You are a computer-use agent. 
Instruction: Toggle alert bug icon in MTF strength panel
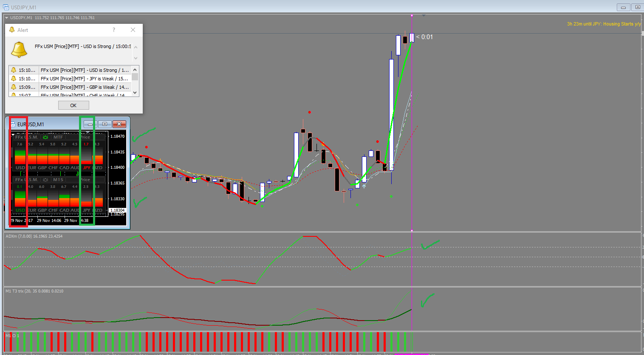pos(45,137)
